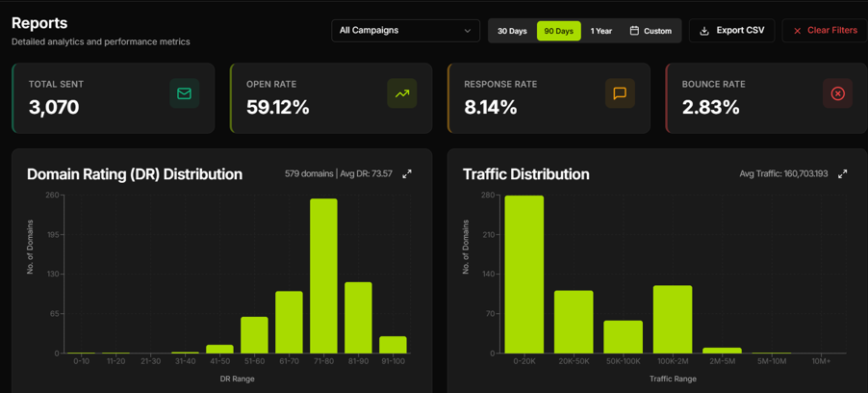Image resolution: width=868 pixels, height=393 pixels.
Task: Click the 2.83% Bounce Rate value
Action: [x=711, y=108]
